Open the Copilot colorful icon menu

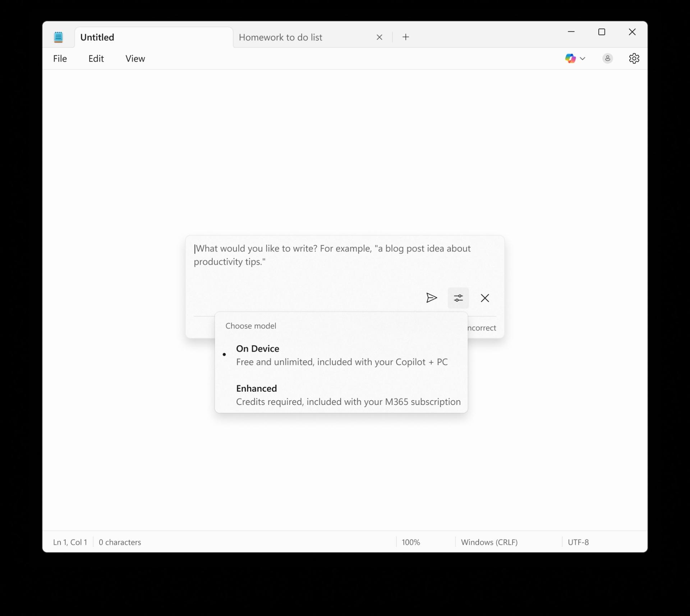(570, 58)
